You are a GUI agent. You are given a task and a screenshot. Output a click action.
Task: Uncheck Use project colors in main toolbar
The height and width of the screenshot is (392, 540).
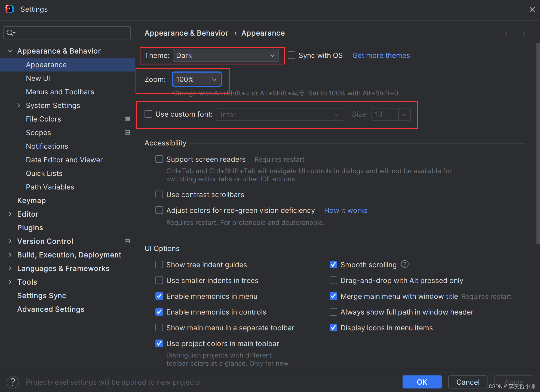(159, 343)
